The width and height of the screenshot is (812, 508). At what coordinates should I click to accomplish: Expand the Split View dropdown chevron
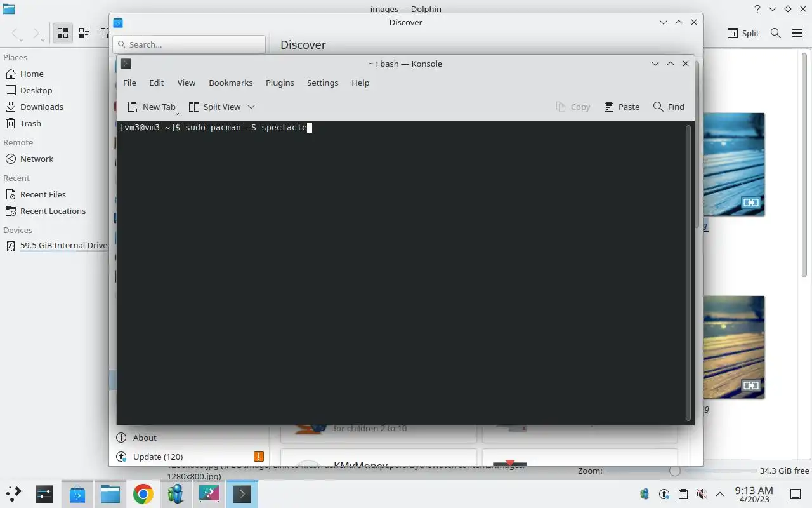[x=251, y=107]
